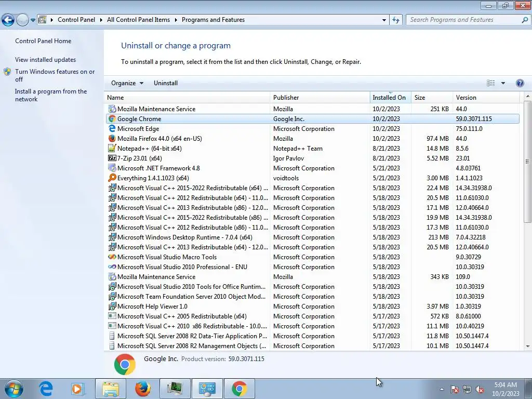Screen dimensions: 532x399
Task: Select Microsoft Help Viewer 1.0 icon
Action: pos(112,306)
